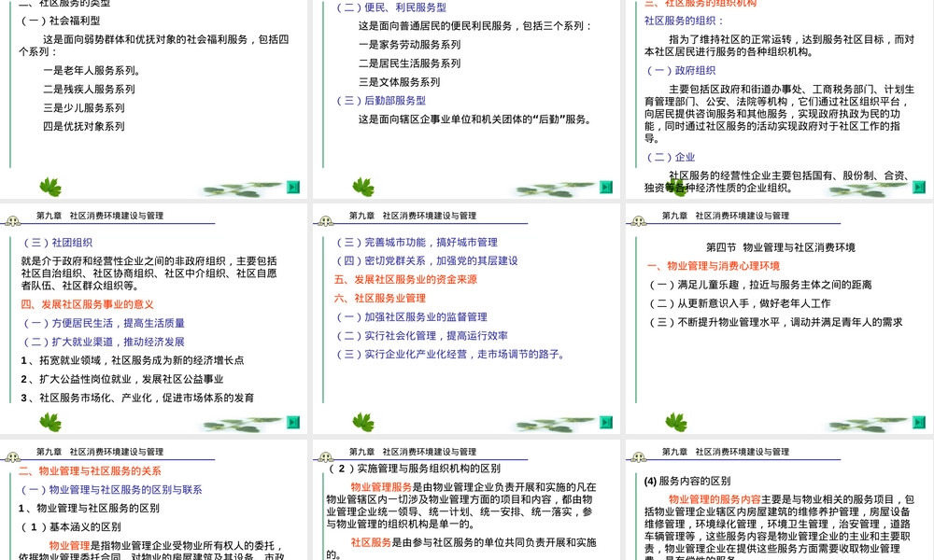Image resolution: width=934 pixels, height=560 pixels.
Task: Click the green leaf icon on the 社团组织 slide
Action: click(50, 422)
